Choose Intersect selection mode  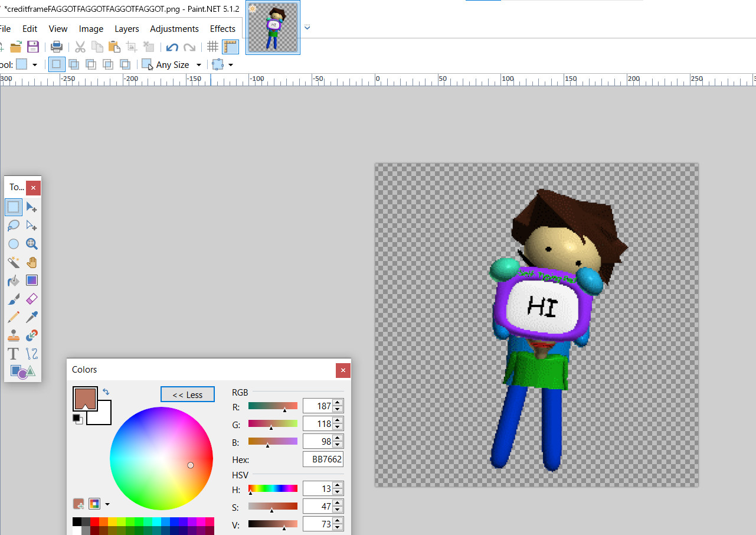coord(108,64)
